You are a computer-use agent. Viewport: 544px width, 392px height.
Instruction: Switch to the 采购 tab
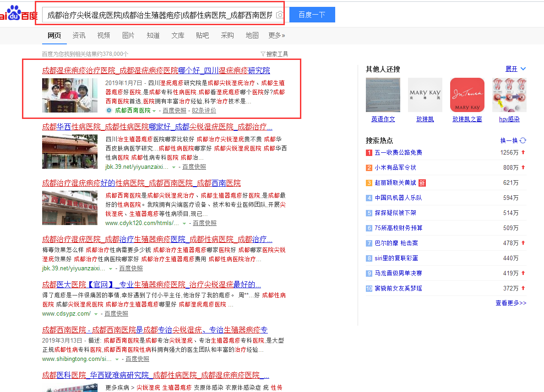227,35
